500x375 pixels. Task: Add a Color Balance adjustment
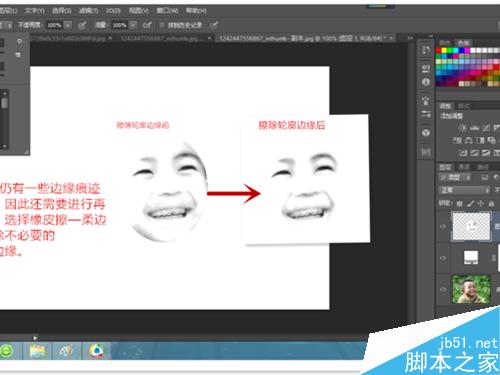(468, 140)
